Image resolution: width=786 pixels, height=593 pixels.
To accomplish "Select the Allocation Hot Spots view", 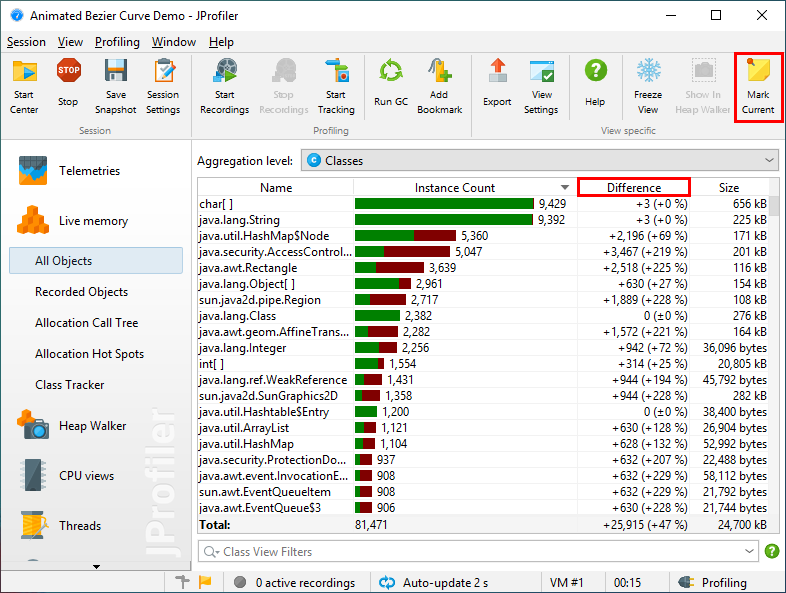I will click(x=89, y=354).
